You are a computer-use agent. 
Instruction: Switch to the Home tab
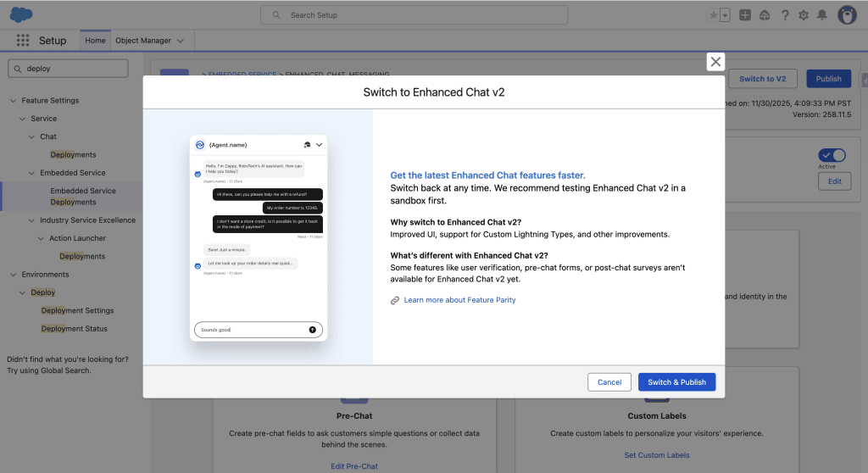[95, 41]
